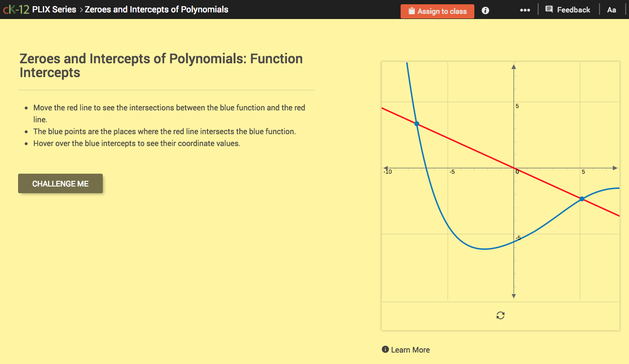Screen dimensions: 629x364
Task: Click the reset icon below the graph
Action: click(x=500, y=315)
